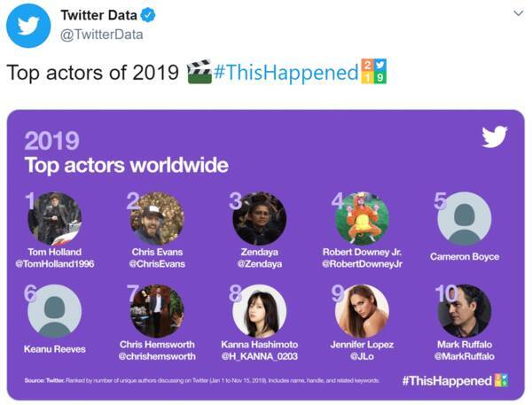Click Robert Downey Jr.'s avatar image
Screen dimensions: 532x405
pos(362,218)
